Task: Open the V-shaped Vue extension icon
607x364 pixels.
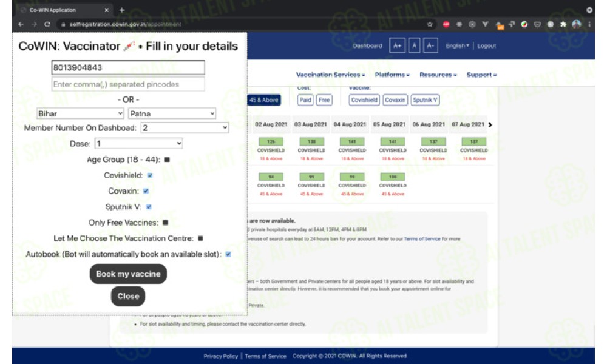Action: click(x=485, y=24)
